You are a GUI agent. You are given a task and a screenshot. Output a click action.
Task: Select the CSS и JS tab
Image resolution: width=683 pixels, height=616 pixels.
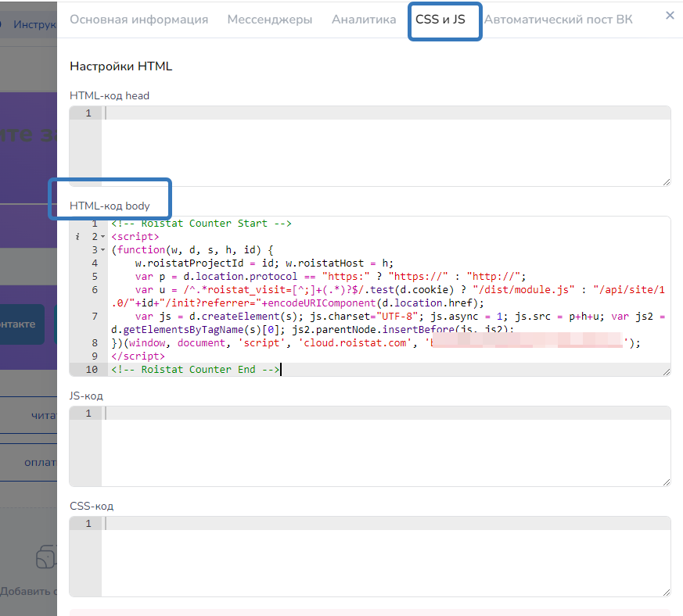[440, 20]
